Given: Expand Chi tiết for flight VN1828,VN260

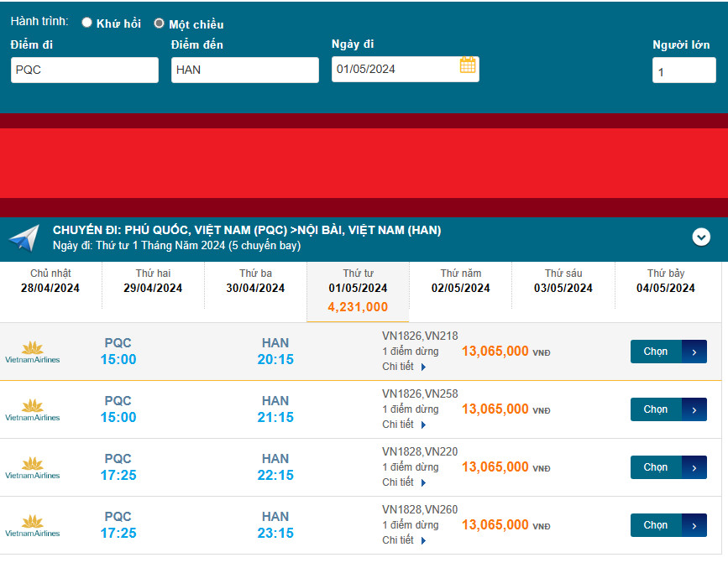Looking at the screenshot, I should (405, 540).
